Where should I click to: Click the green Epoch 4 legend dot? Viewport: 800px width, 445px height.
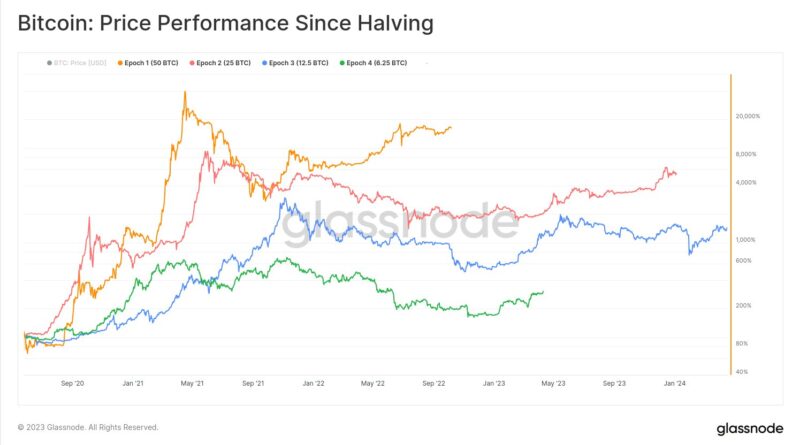[x=343, y=63]
